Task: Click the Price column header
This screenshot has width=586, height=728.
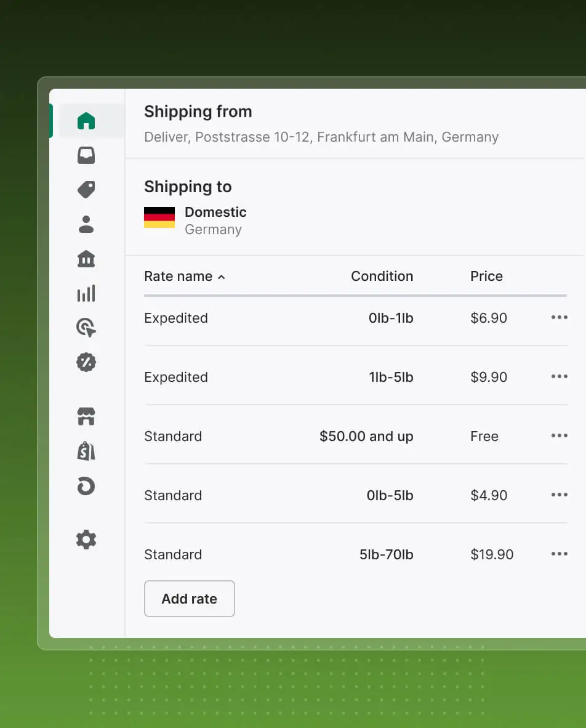Action: point(486,277)
